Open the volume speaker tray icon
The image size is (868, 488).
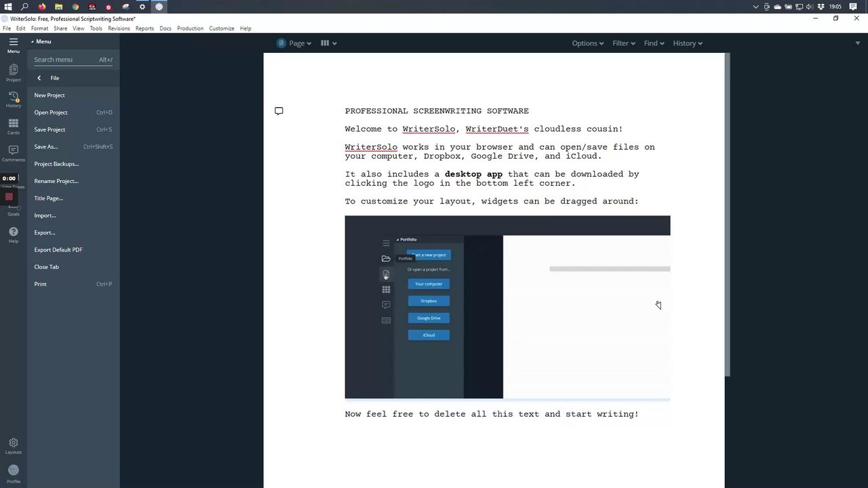point(810,7)
